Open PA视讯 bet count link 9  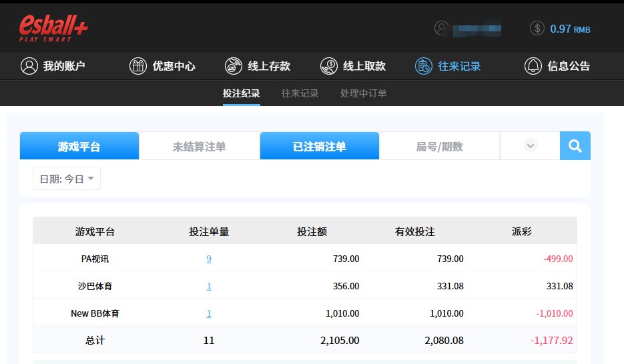pos(209,259)
